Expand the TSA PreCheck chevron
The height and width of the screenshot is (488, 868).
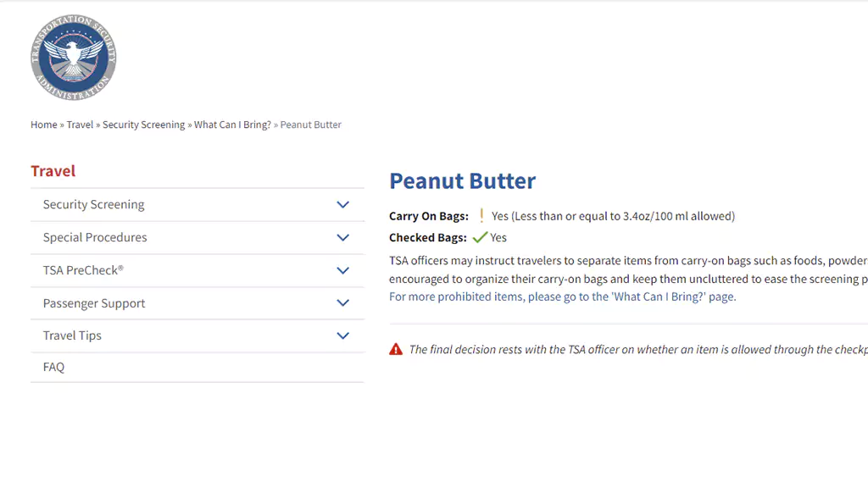[343, 270]
